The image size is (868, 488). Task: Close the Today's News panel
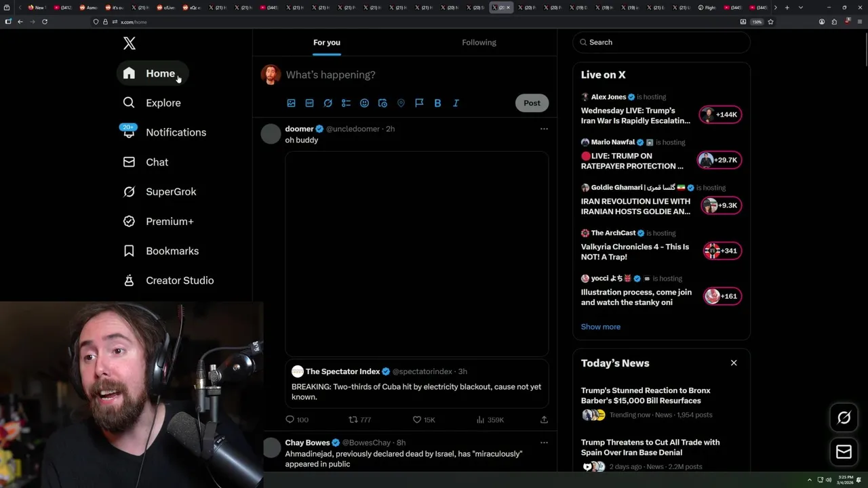[734, 363]
